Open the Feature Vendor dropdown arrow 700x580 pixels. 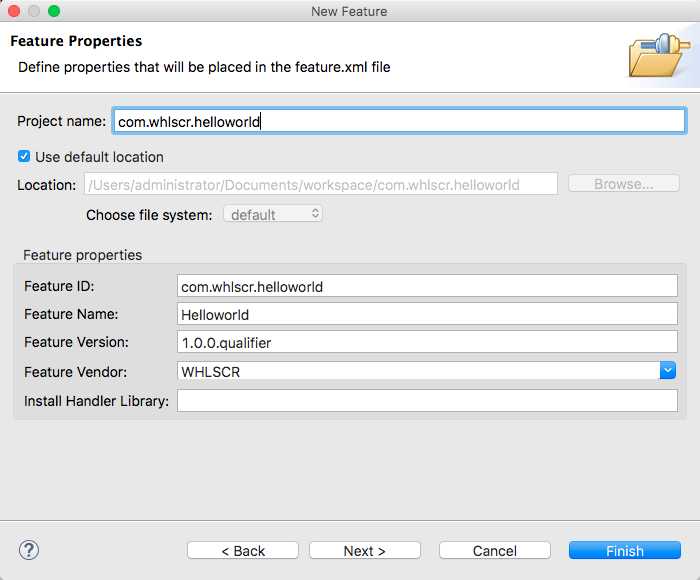(x=667, y=370)
